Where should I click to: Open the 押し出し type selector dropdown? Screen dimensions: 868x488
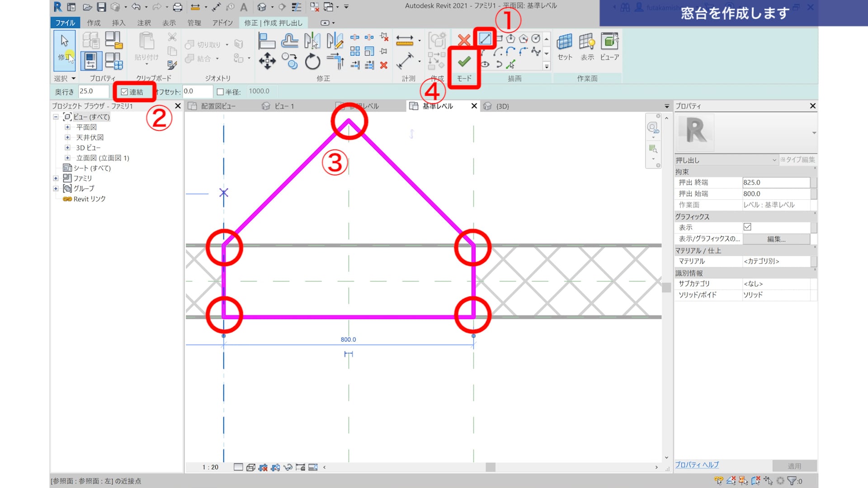point(774,160)
